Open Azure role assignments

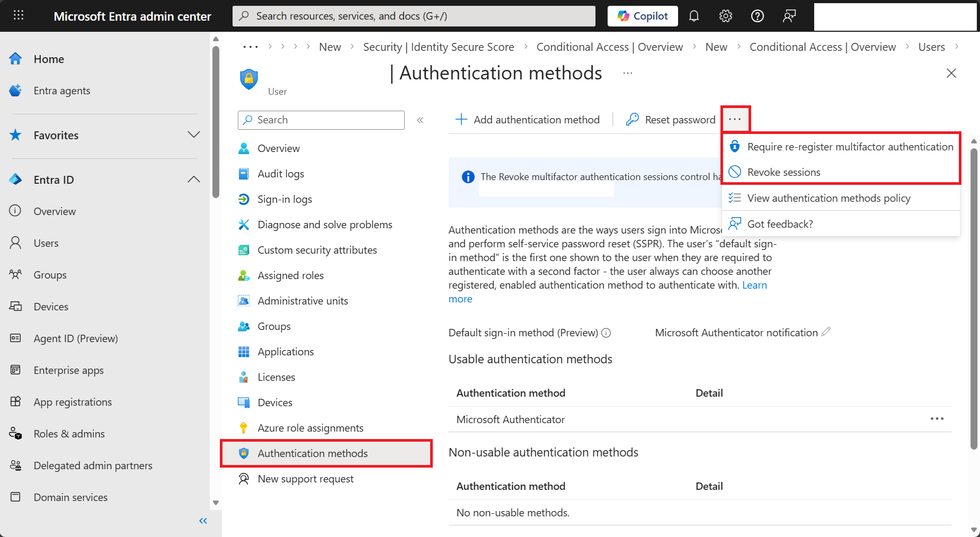310,428
